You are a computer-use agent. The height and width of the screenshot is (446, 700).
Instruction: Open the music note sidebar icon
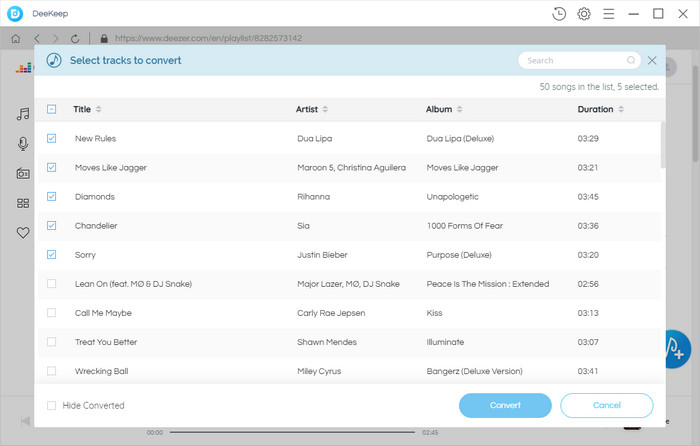(x=23, y=114)
